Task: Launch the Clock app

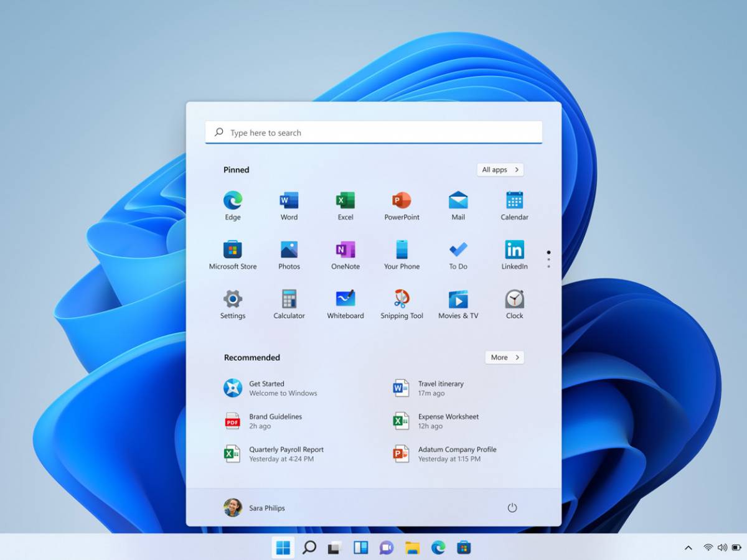Action: [x=514, y=299]
